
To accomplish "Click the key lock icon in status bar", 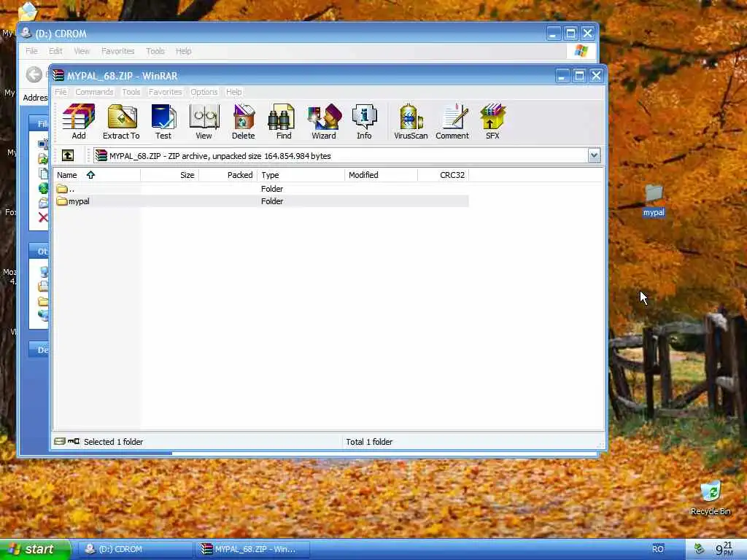I will tap(74, 441).
